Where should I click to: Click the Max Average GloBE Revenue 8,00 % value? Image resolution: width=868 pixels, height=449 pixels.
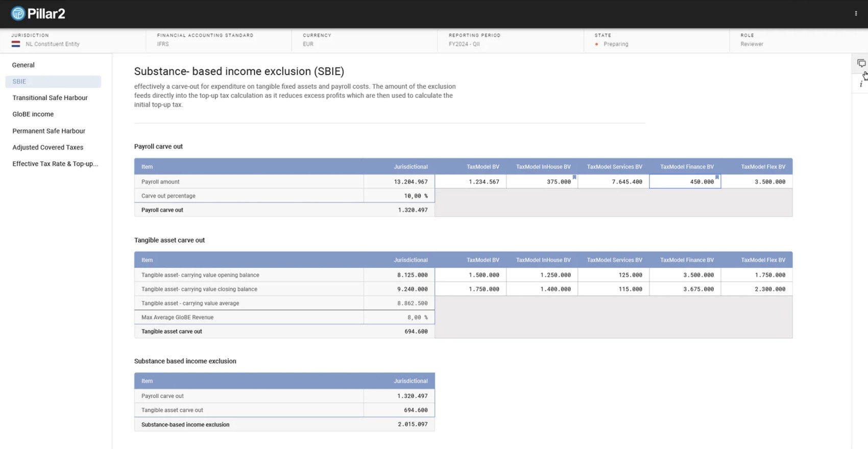[399, 317]
